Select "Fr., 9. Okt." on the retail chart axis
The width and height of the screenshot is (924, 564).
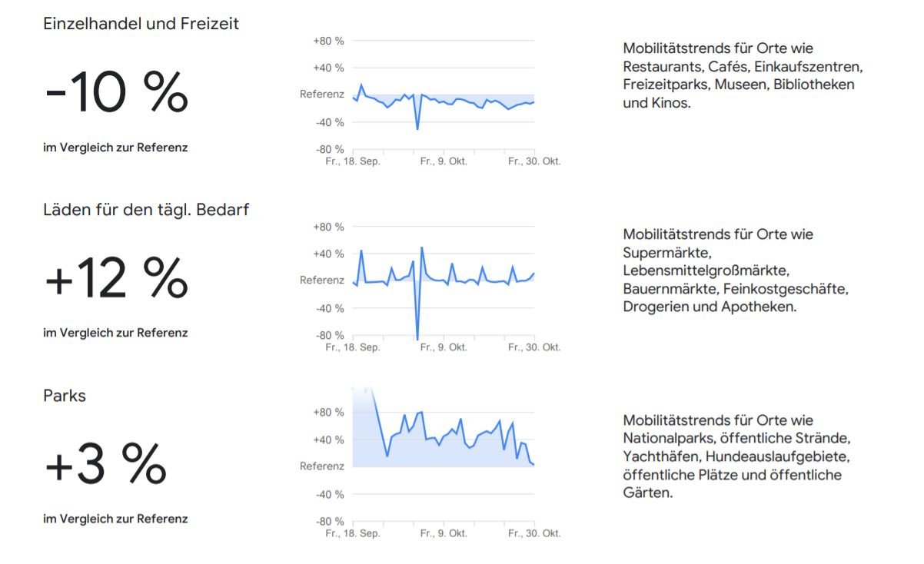click(x=444, y=161)
